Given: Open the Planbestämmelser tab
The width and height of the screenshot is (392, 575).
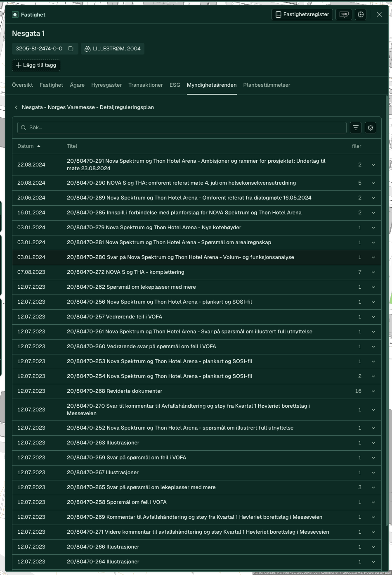Looking at the screenshot, I should (267, 85).
